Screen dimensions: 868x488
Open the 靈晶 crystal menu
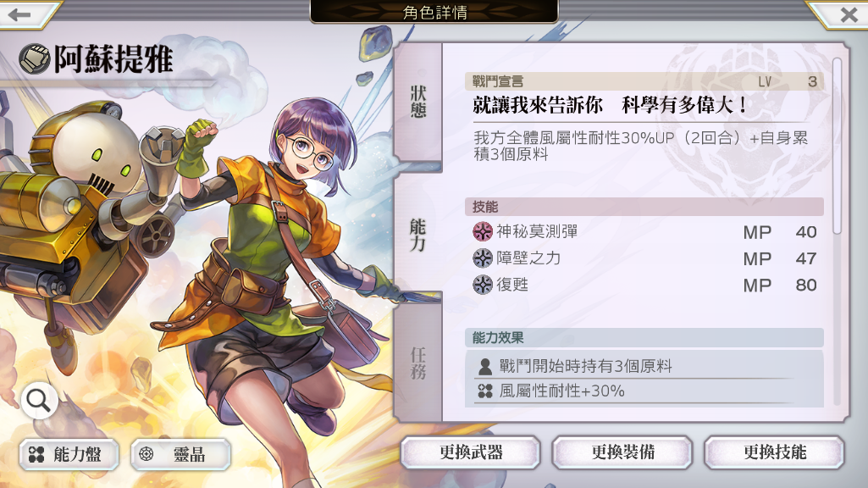(x=181, y=455)
